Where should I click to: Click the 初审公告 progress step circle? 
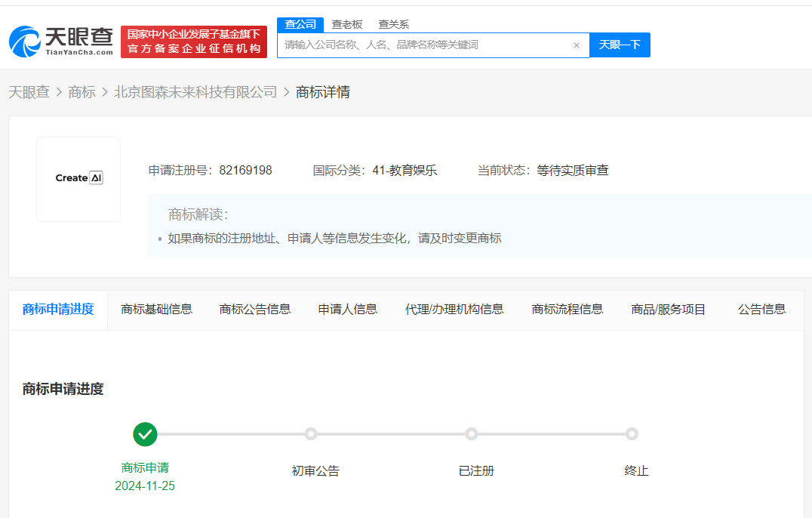(x=311, y=434)
